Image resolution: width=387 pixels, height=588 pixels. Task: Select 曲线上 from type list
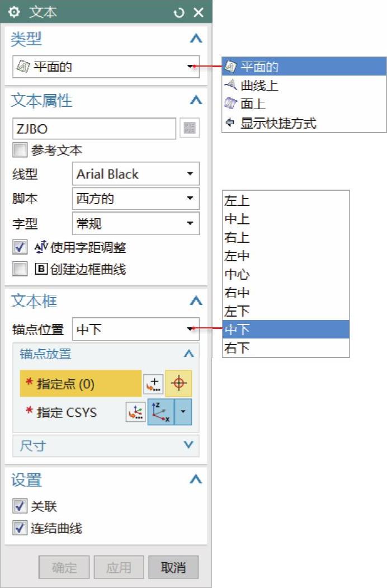(x=259, y=86)
